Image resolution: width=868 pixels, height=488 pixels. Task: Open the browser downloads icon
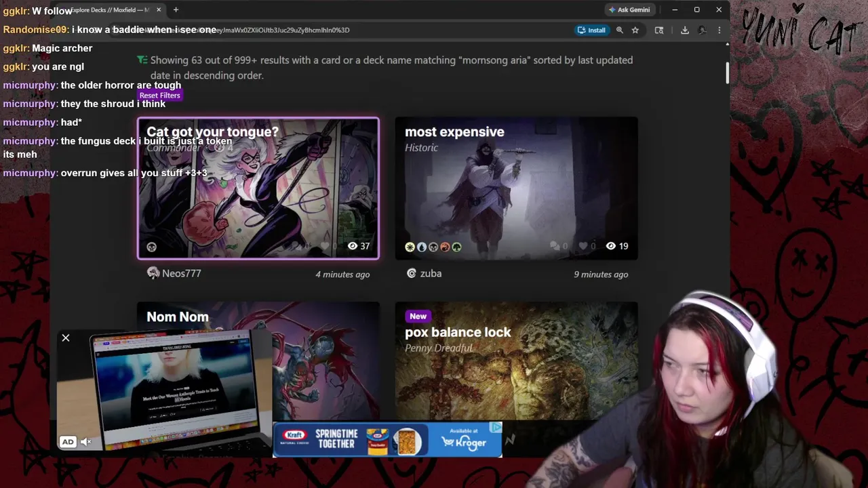coord(685,30)
